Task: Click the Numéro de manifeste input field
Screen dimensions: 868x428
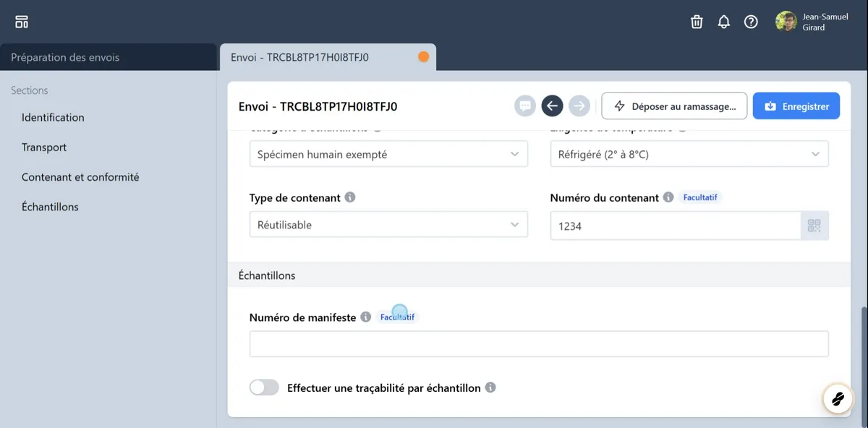Action: [538, 344]
